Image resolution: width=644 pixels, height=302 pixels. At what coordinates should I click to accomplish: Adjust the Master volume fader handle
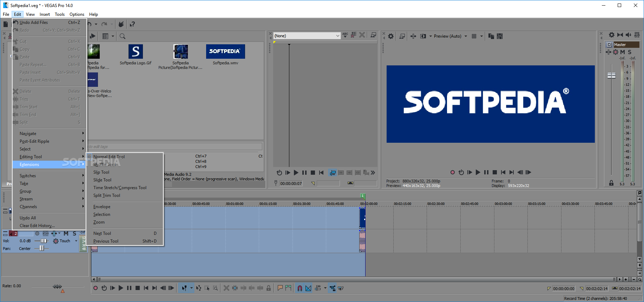tap(611, 75)
